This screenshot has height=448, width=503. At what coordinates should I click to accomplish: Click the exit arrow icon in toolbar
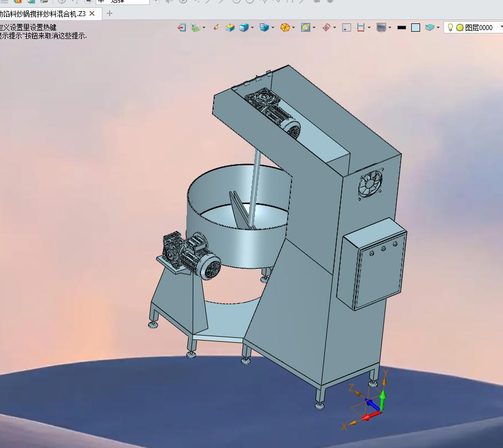[181, 28]
